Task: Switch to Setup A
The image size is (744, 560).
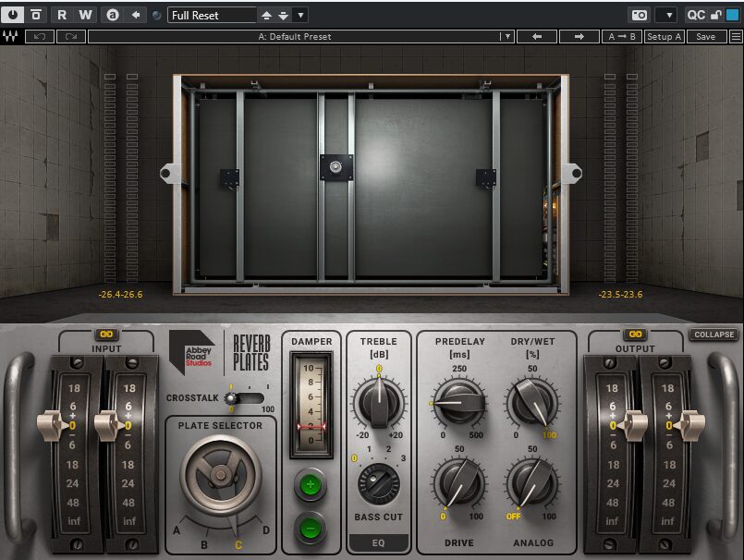Action: 664,37
